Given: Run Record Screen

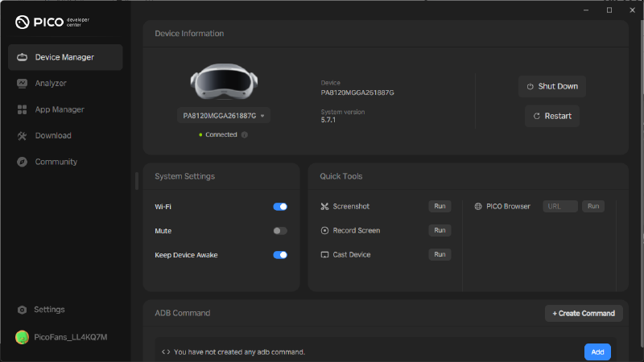Looking at the screenshot, I should click(x=440, y=230).
